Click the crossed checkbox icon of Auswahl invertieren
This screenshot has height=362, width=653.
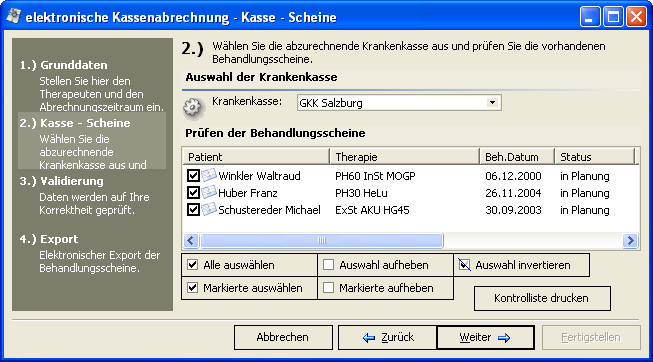pyautogui.click(x=464, y=265)
